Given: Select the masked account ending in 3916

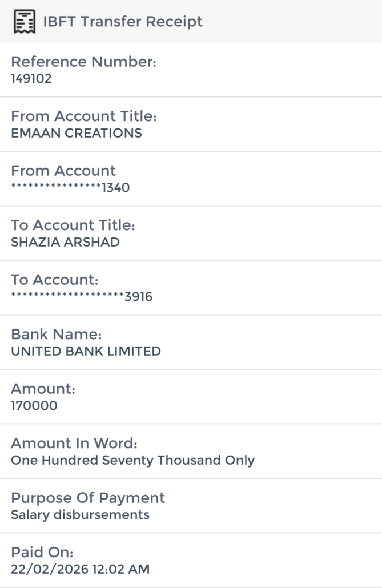Looking at the screenshot, I should coord(82,297).
